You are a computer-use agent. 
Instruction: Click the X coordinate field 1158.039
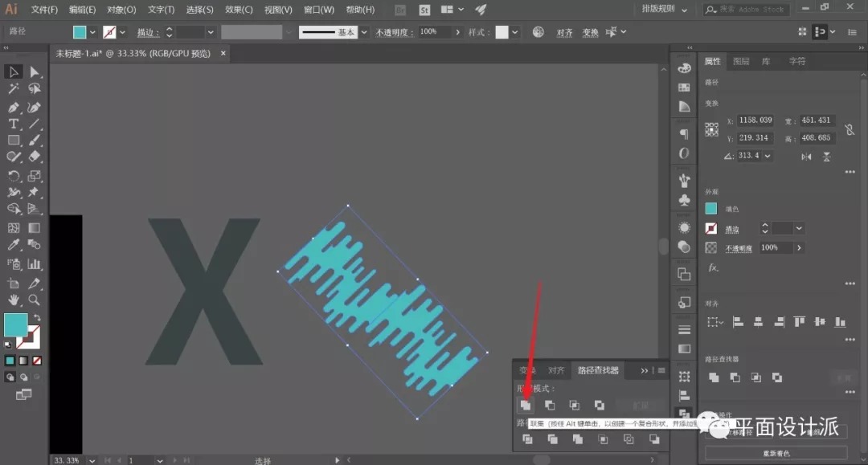click(755, 120)
